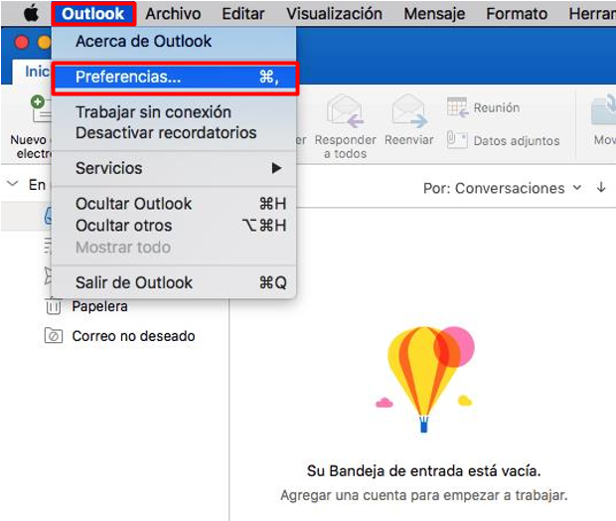This screenshot has width=616, height=521.
Task: Click the Correo no deseado folder icon
Action: pyautogui.click(x=53, y=336)
